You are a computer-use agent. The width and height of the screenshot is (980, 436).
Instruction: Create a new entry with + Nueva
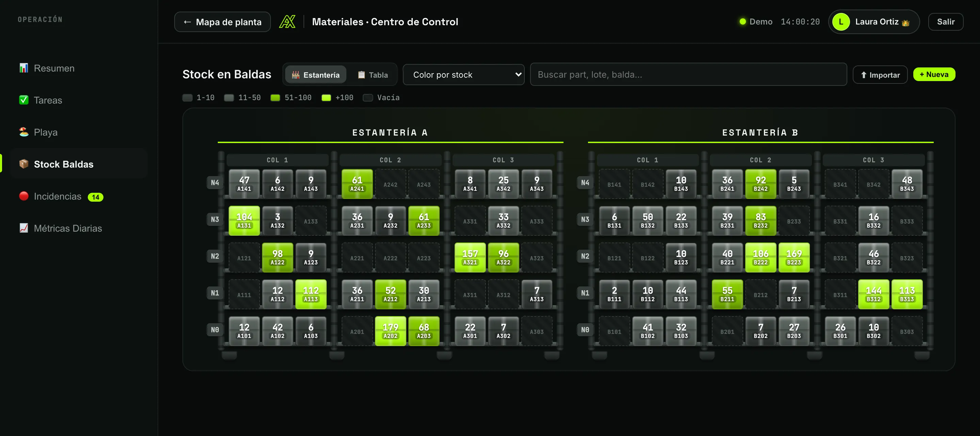(x=934, y=74)
